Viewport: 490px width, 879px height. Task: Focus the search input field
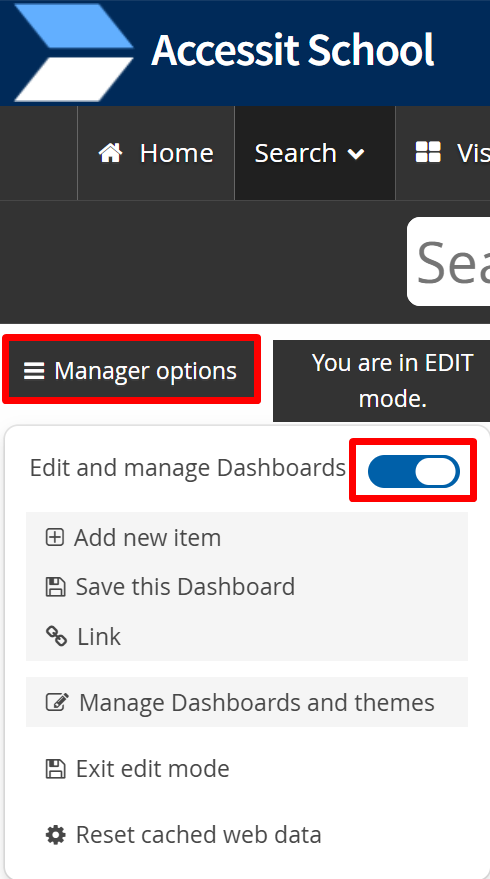[449, 261]
